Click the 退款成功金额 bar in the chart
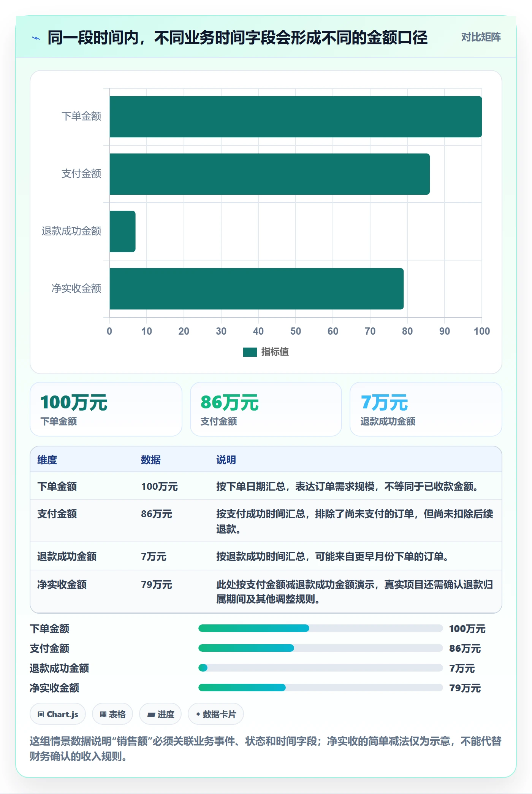The height and width of the screenshot is (794, 532). (122, 231)
